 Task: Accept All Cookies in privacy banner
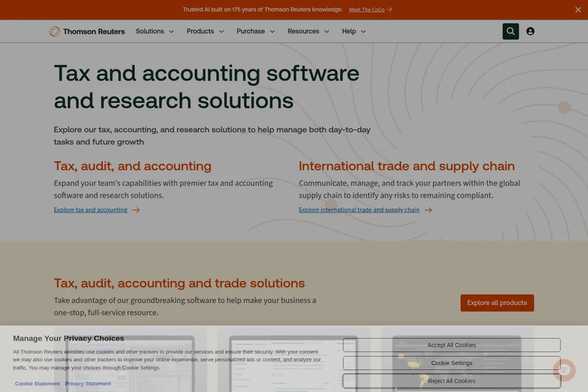point(451,345)
